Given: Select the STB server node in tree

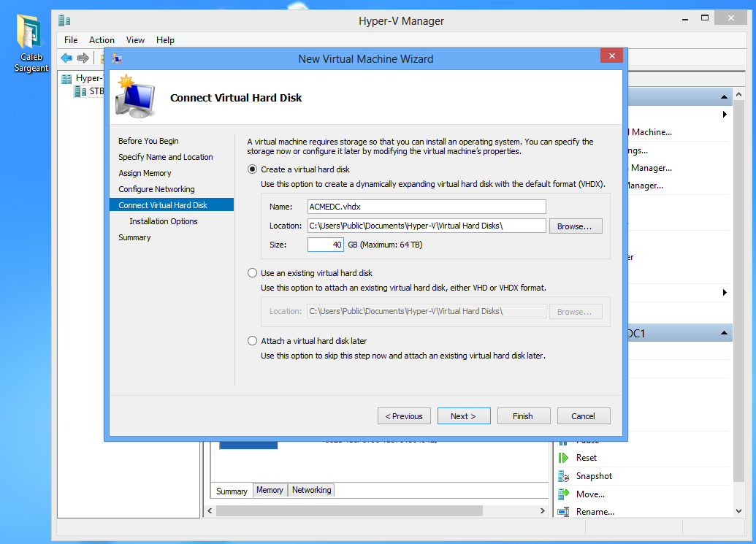Looking at the screenshot, I should coord(89,91).
